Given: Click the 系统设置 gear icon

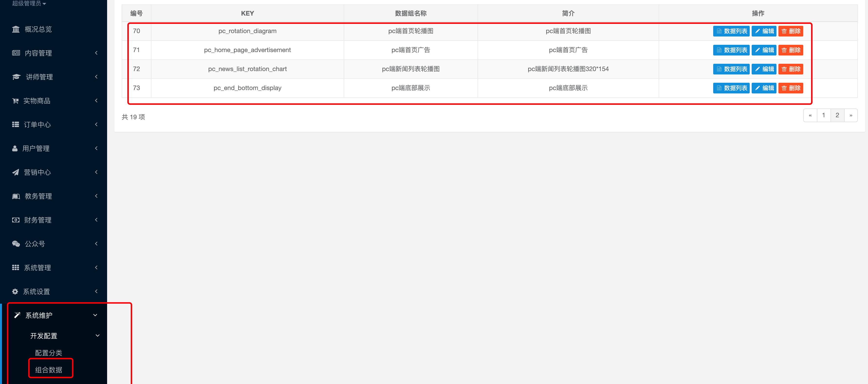Looking at the screenshot, I should click(15, 291).
